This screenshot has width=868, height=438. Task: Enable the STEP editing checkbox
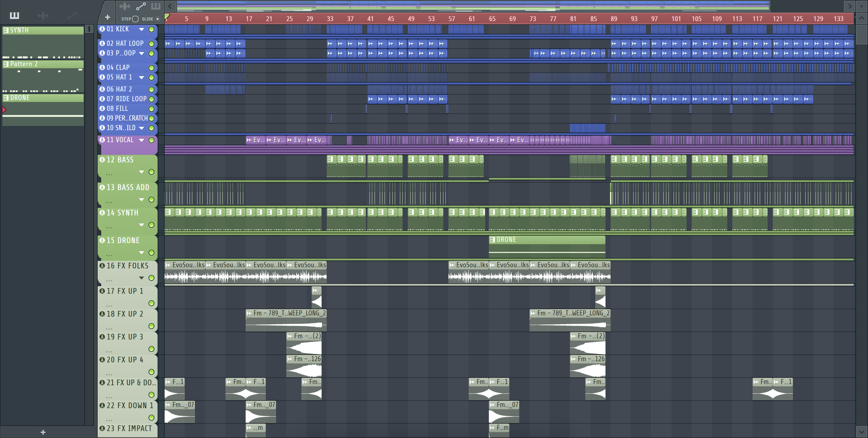135,19
